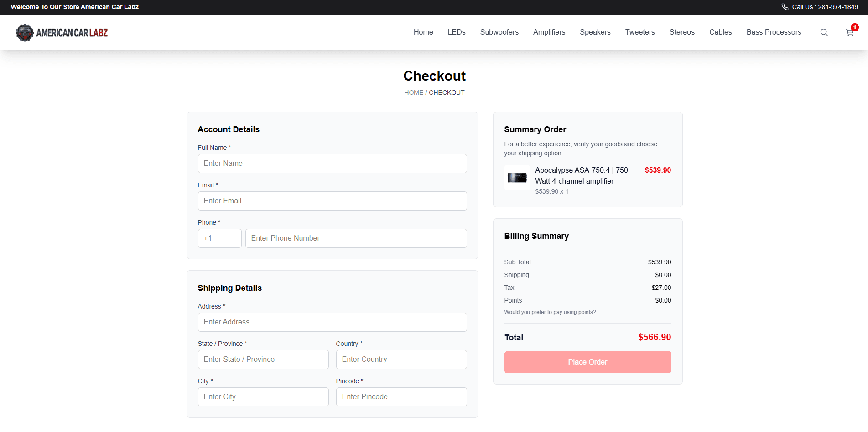
Task: Click the Apocalypse ASA-750.4 product title
Action: [x=582, y=175]
